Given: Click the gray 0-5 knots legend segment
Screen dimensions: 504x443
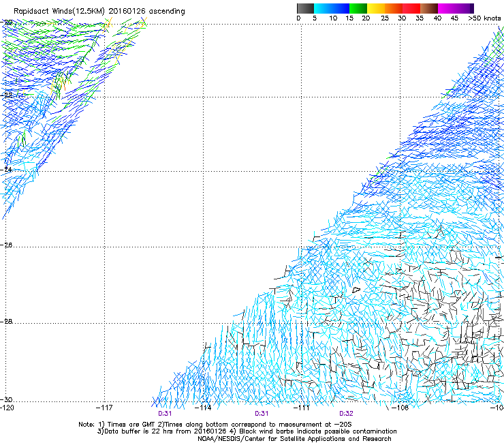Looking at the screenshot, I should [x=305, y=8].
